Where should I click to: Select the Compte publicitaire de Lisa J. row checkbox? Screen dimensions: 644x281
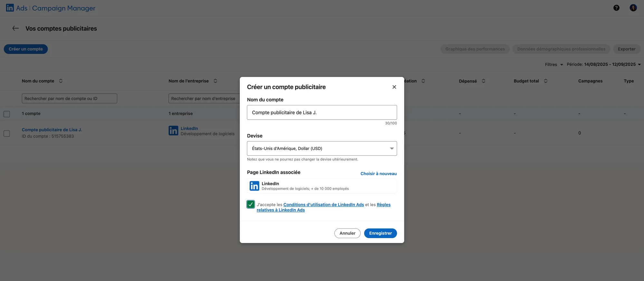[x=7, y=133]
